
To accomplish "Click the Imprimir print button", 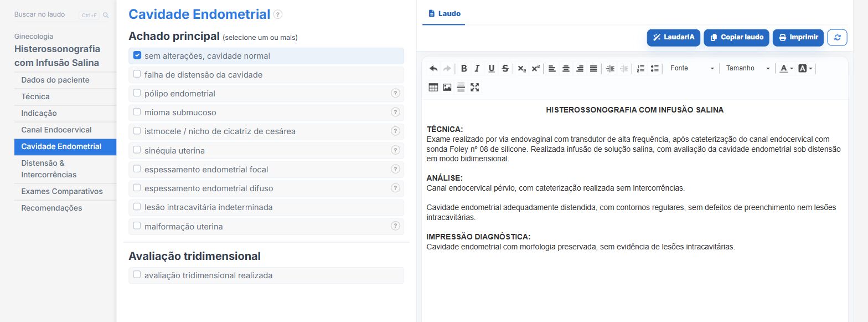I will (798, 37).
